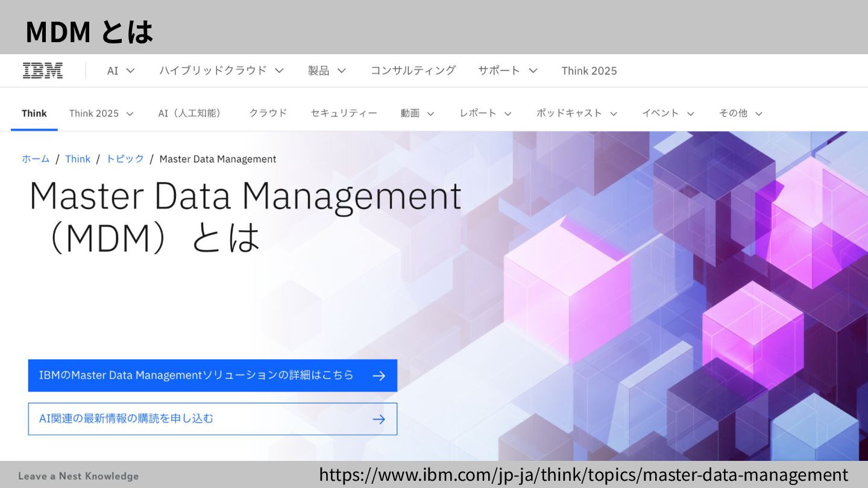Open the AI dropdown in top navigation

(x=121, y=70)
